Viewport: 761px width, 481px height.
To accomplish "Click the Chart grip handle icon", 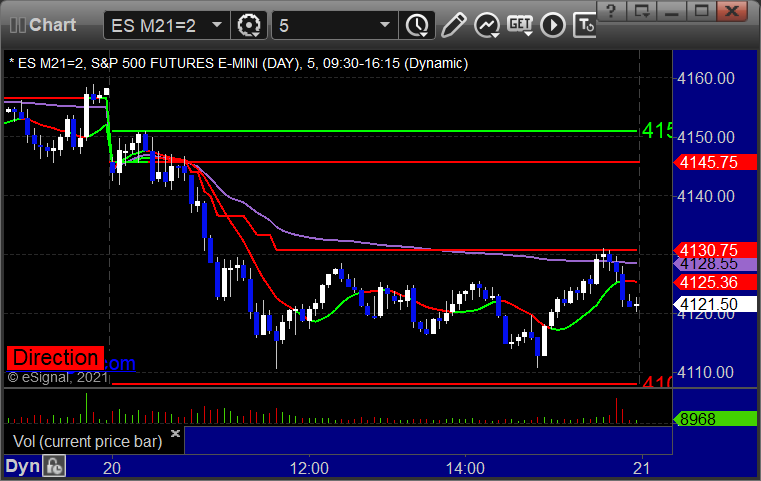I will (x=18, y=25).
